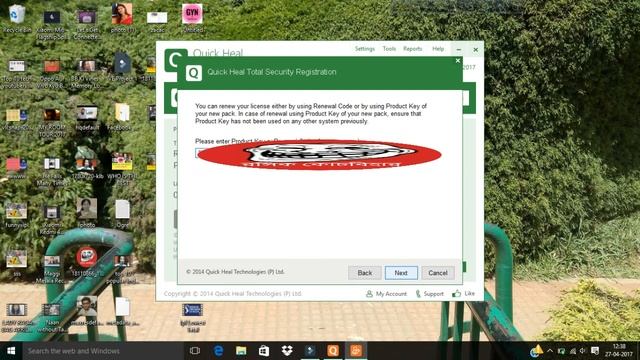The image size is (640, 360).
Task: Click the taskbar clock showing 27-04-2017
Action: pyautogui.click(x=619, y=351)
